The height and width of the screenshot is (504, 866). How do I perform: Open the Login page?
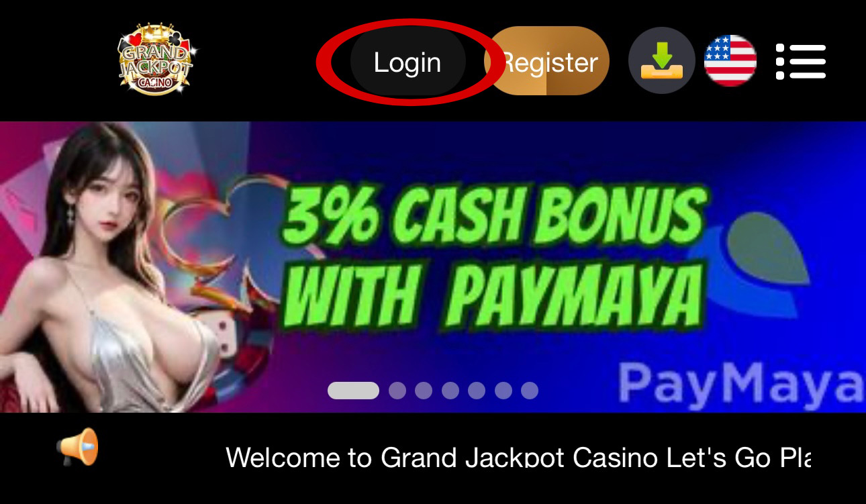[x=407, y=62]
